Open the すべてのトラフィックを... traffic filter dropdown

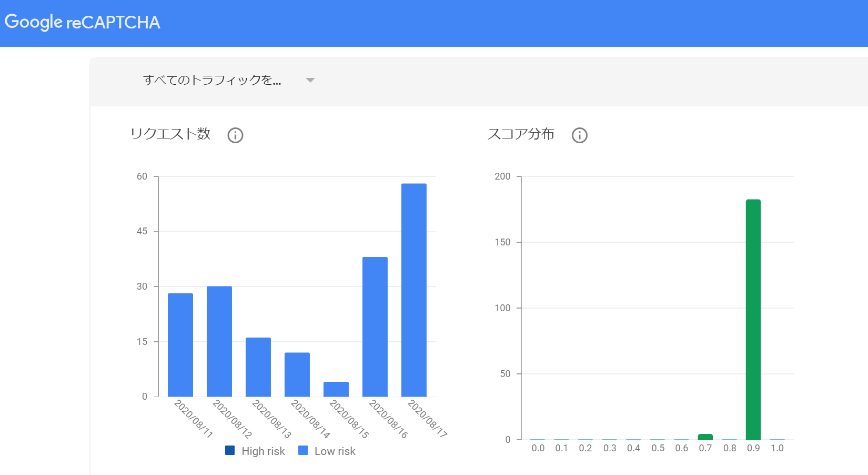(x=228, y=80)
